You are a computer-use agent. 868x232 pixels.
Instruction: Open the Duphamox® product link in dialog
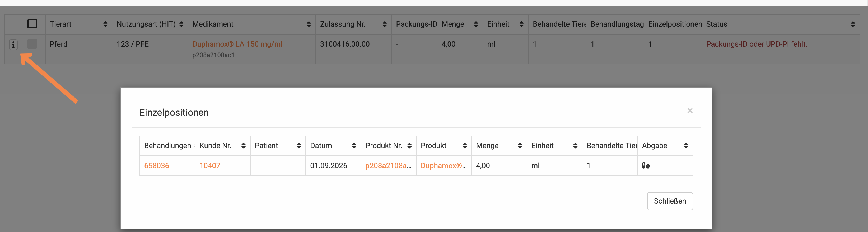[x=444, y=166]
